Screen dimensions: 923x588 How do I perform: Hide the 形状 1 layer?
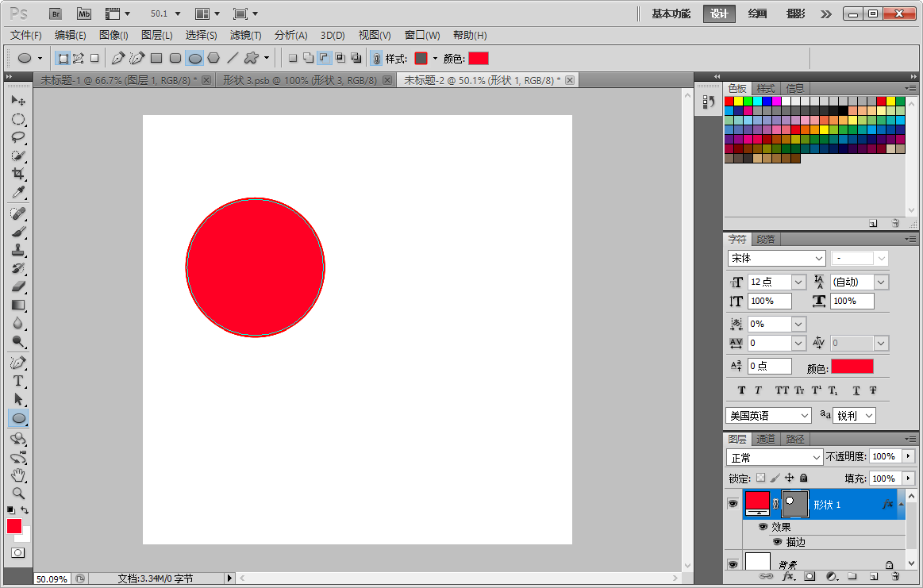tap(733, 504)
